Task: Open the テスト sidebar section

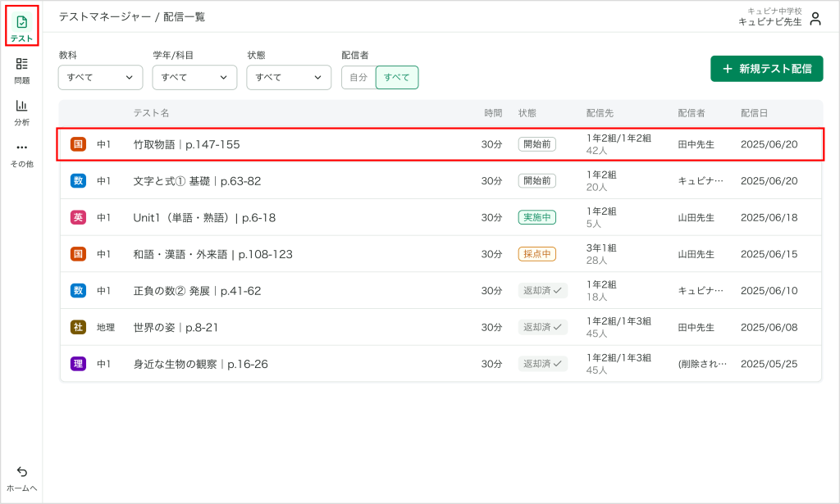Action: pos(22,27)
